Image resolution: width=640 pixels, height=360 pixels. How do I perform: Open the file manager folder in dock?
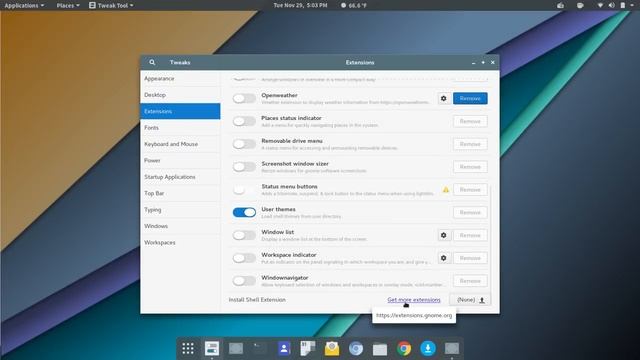(x=380, y=349)
